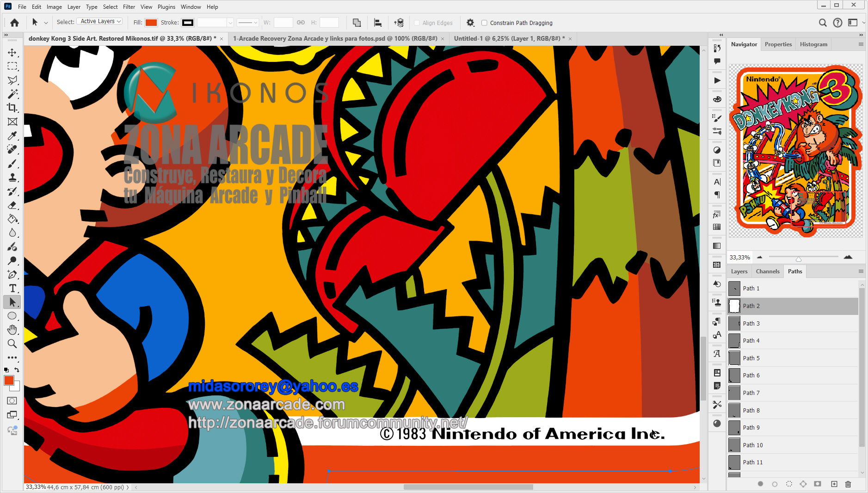Toggle the Align Edges checkbox

point(416,23)
